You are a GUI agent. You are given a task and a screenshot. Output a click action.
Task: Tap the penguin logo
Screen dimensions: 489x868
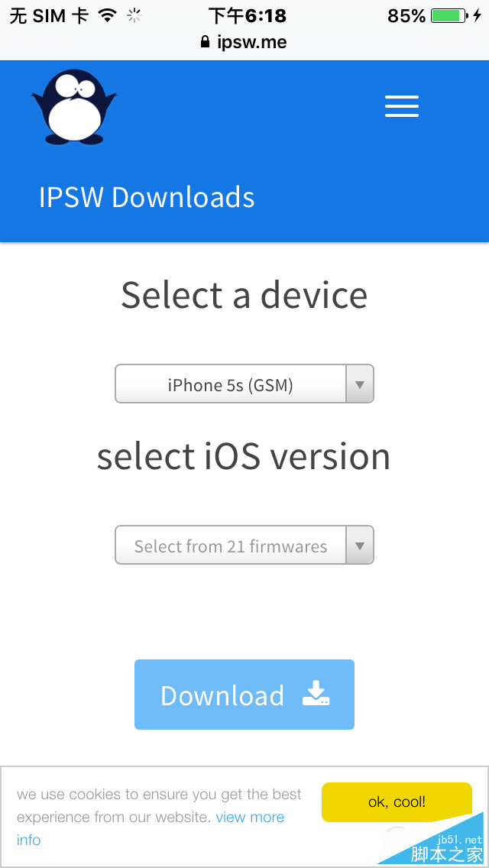(x=74, y=107)
